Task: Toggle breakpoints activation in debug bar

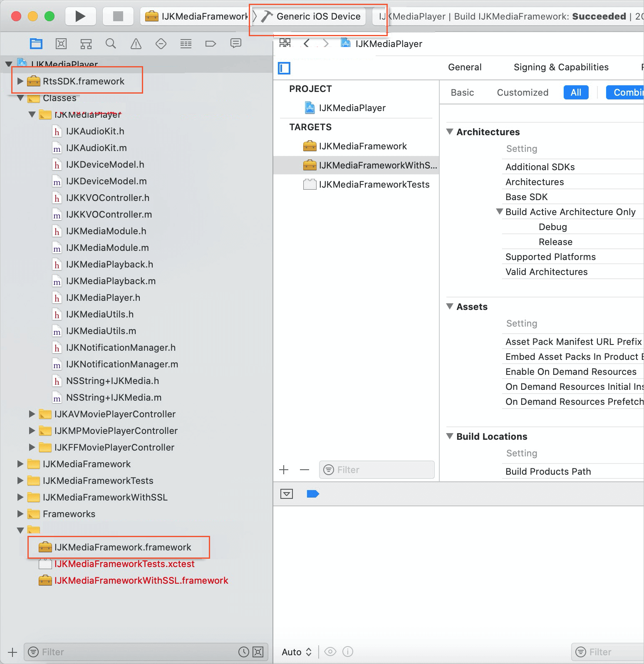Action: 312,494
